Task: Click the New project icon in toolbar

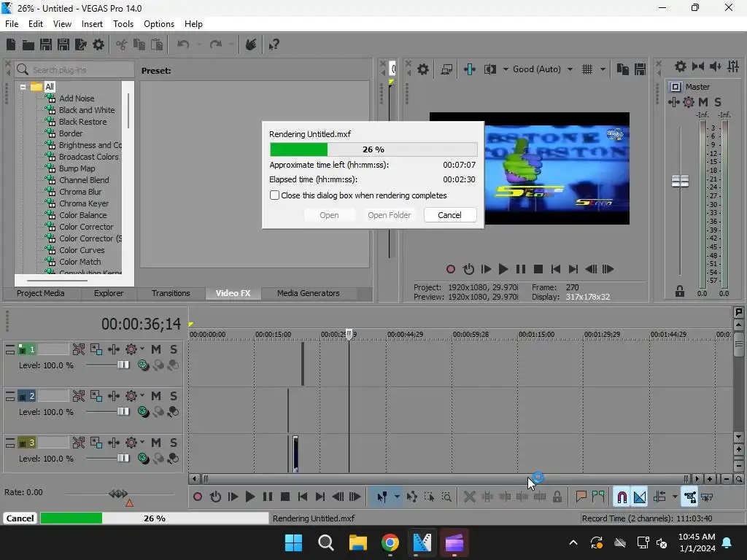Action: point(11,44)
